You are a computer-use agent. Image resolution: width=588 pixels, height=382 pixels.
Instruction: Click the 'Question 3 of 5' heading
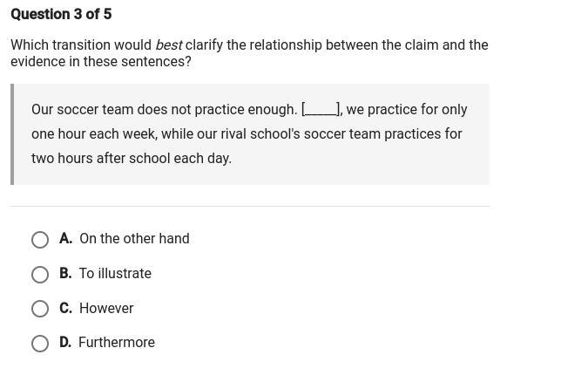point(61,15)
